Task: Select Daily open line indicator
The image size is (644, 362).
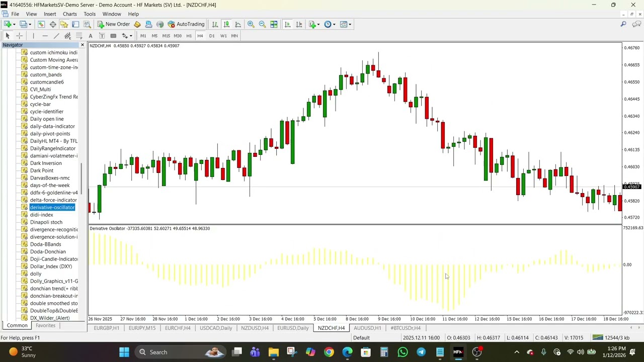Action: 47,119
